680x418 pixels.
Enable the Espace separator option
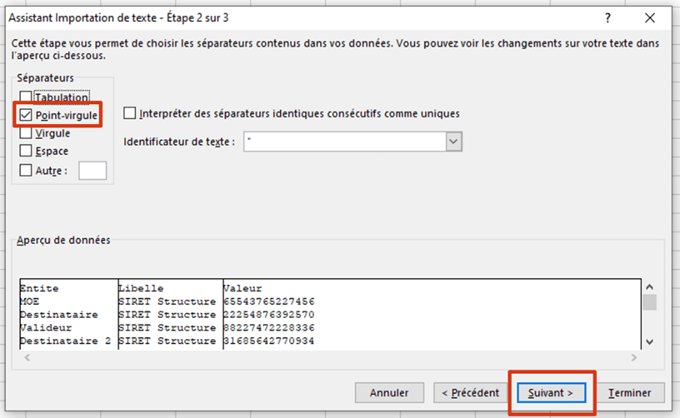(x=27, y=151)
